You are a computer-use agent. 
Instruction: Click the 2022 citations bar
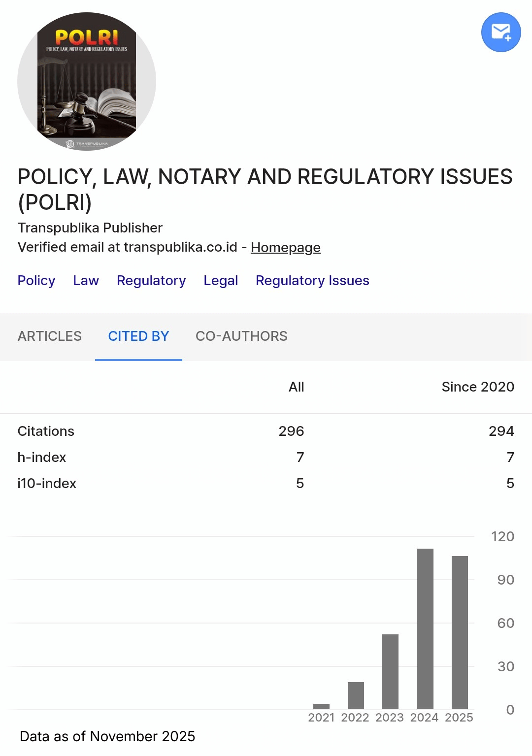point(356,695)
